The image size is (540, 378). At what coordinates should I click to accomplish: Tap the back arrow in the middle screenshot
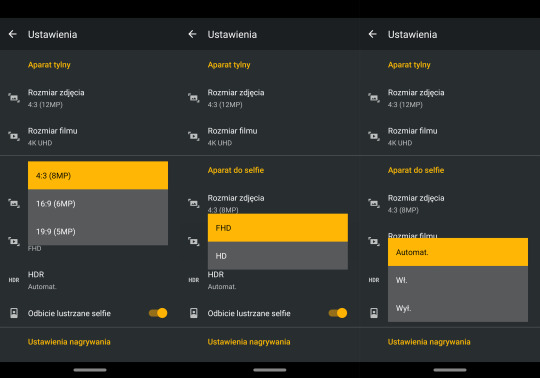(x=193, y=34)
